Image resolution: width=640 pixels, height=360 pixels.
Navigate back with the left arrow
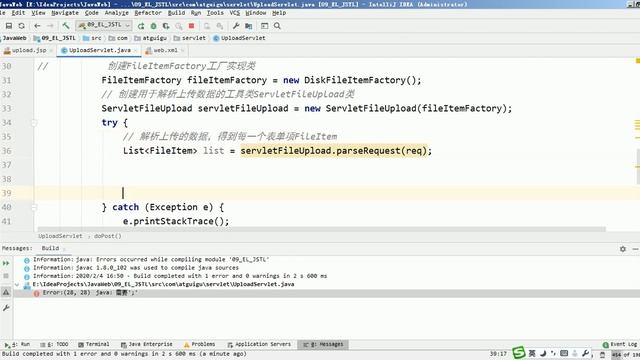pos(37,26)
